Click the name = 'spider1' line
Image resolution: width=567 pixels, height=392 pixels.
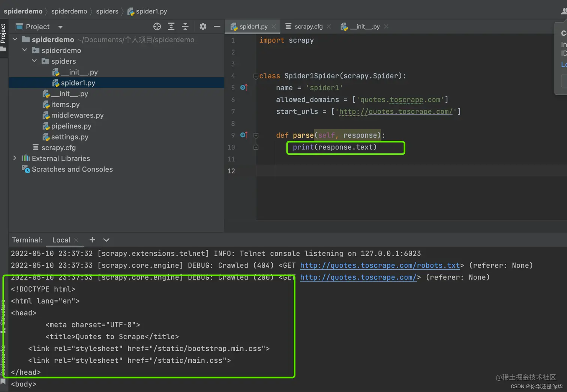pyautogui.click(x=309, y=88)
